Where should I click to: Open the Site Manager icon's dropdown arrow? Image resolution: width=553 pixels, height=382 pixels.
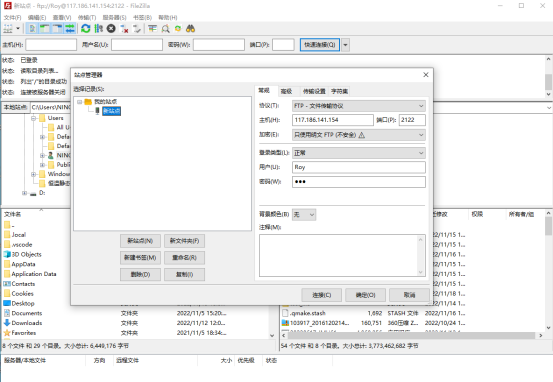(x=18, y=29)
